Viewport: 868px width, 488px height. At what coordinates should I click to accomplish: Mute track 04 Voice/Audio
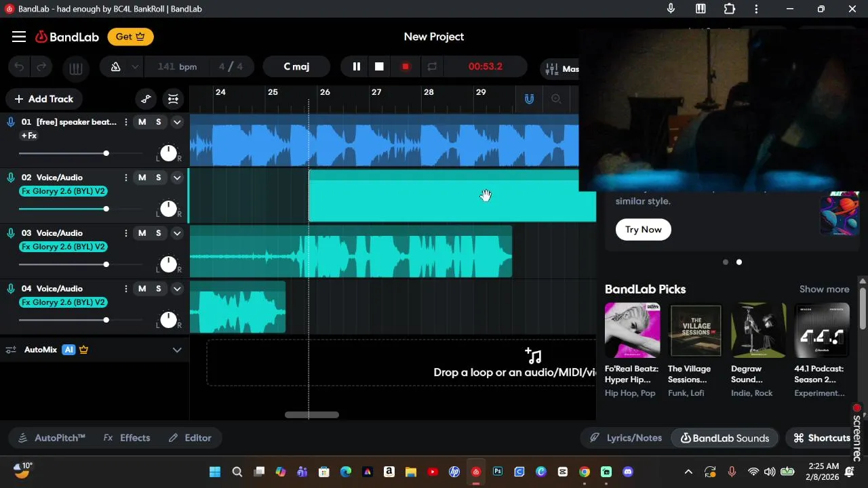[x=142, y=289]
